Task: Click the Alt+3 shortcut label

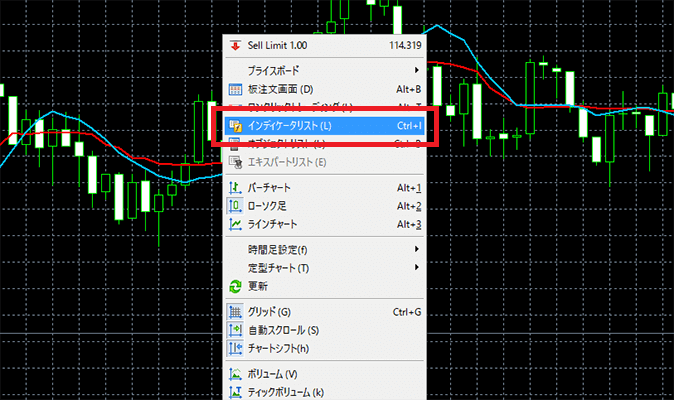Action: (409, 224)
